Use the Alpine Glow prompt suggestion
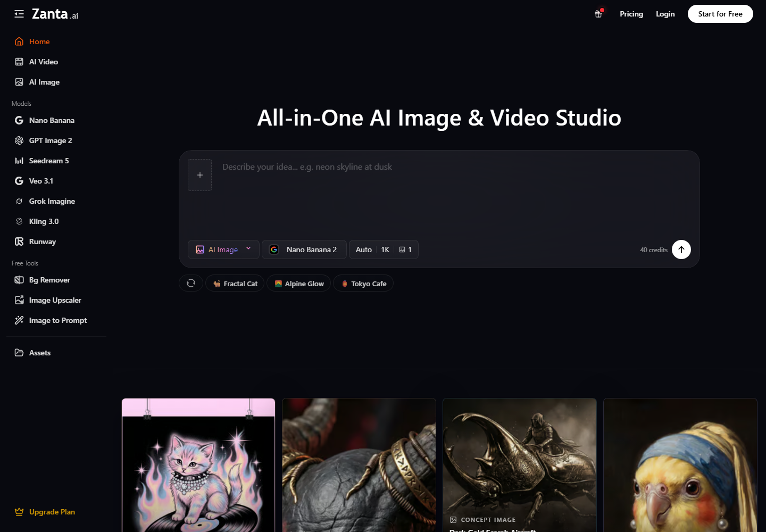 (299, 284)
